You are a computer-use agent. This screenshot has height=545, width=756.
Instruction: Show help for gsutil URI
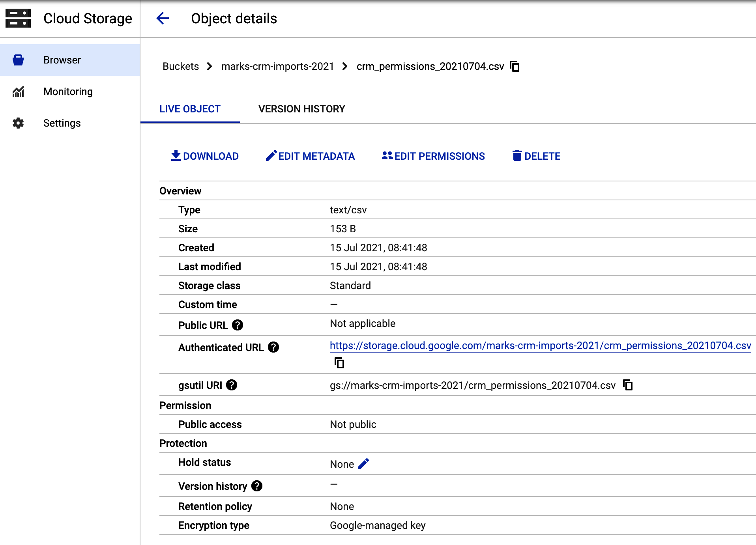pyautogui.click(x=232, y=385)
